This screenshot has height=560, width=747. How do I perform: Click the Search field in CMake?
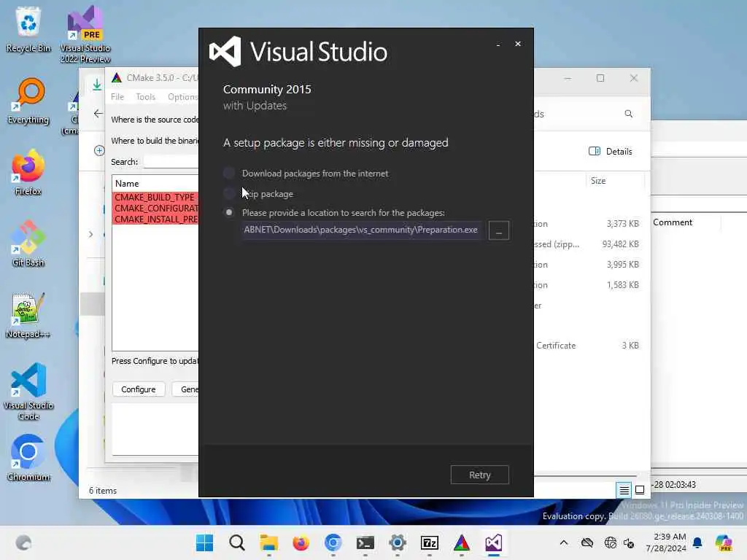[x=171, y=162]
